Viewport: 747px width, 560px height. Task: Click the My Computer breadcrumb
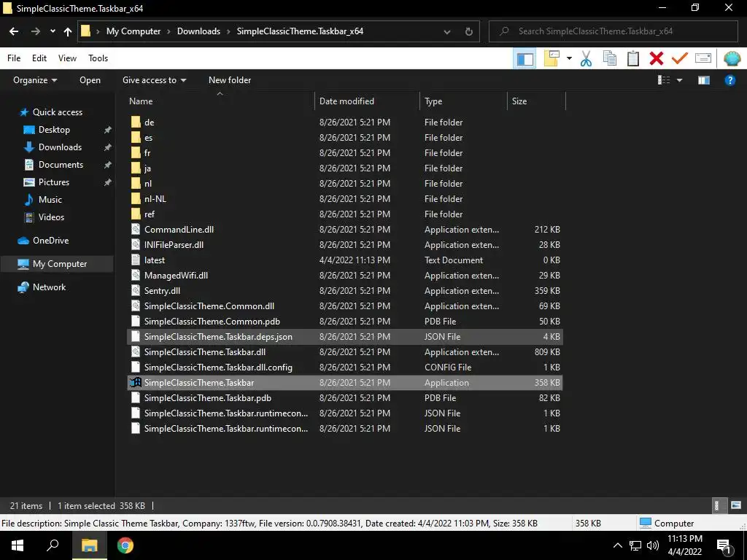[133, 31]
